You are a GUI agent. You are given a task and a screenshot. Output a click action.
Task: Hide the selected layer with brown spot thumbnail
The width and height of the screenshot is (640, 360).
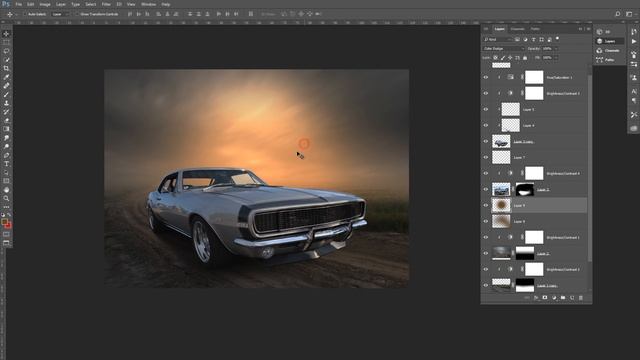click(x=486, y=205)
